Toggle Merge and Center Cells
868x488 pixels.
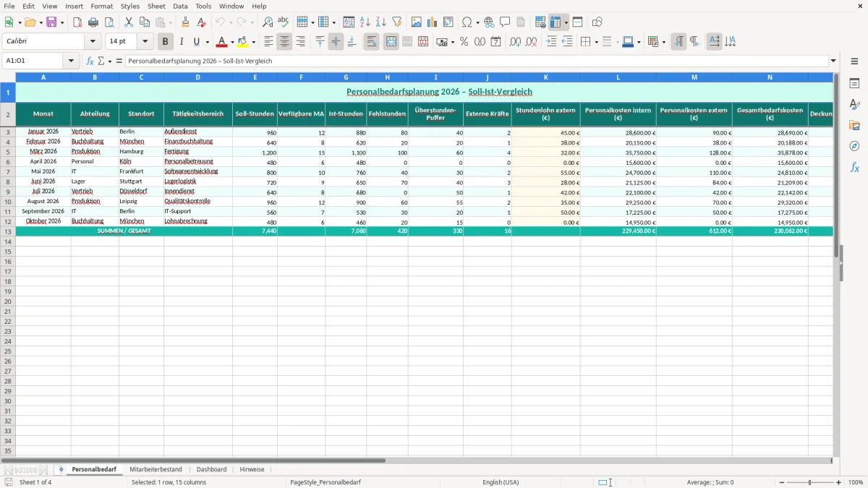(x=391, y=42)
